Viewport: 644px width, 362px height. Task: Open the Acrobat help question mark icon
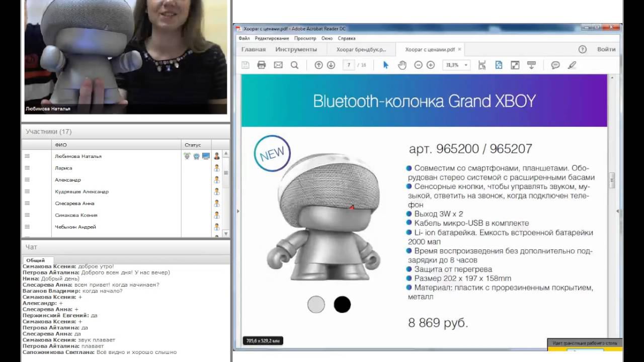click(x=583, y=49)
